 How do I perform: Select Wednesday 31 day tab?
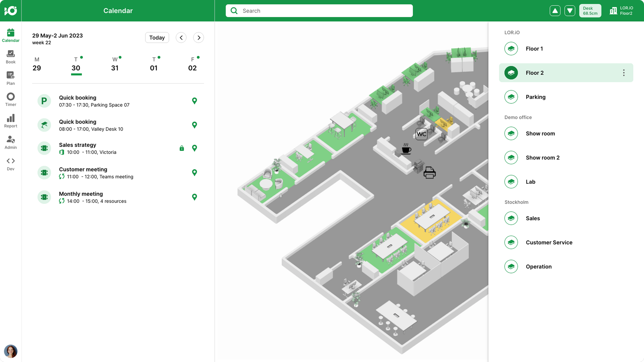(x=115, y=64)
